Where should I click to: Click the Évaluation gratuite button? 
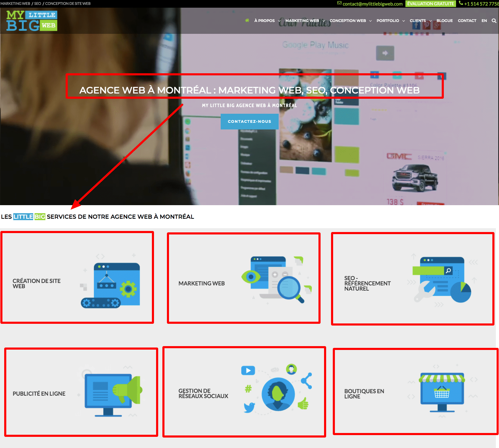[431, 3]
